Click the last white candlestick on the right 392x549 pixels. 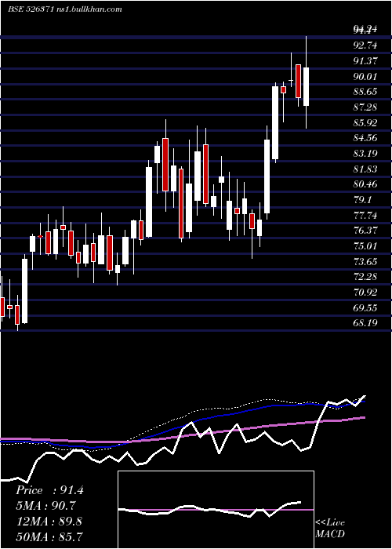(306, 86)
